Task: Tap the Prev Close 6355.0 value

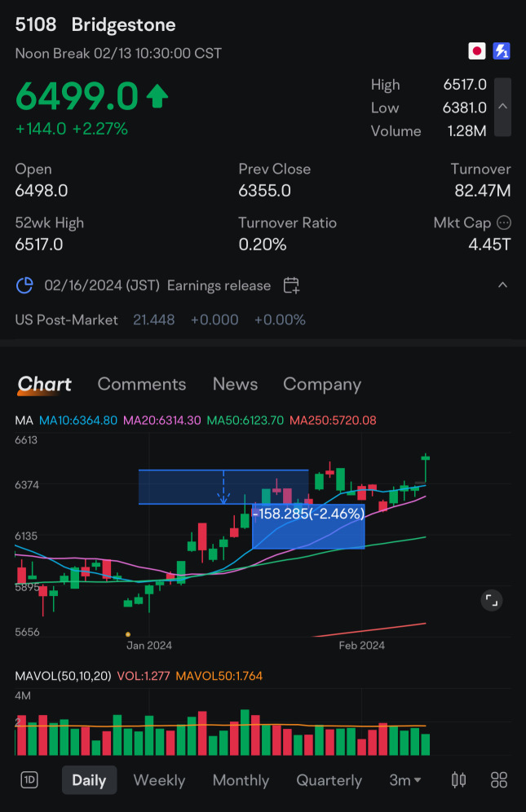Action: click(264, 191)
